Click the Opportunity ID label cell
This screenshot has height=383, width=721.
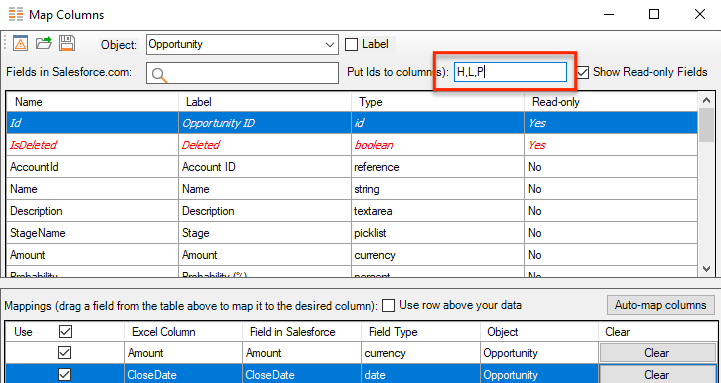tap(265, 123)
